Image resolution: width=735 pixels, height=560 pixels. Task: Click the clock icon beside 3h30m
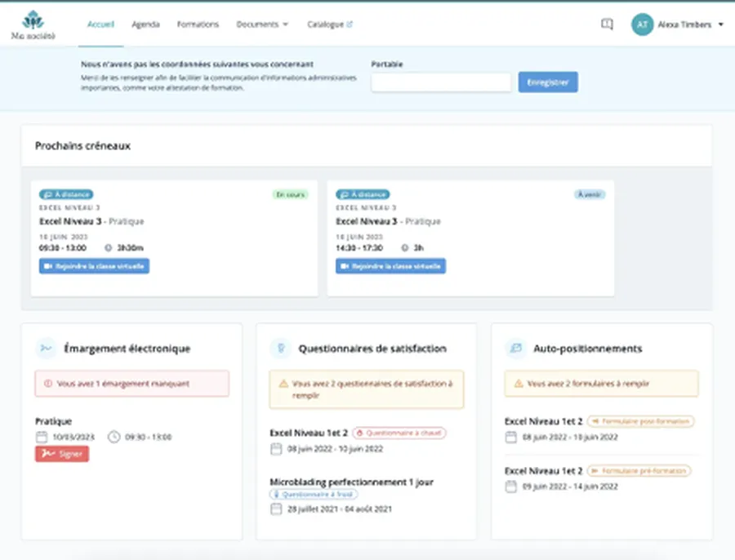[x=109, y=248]
